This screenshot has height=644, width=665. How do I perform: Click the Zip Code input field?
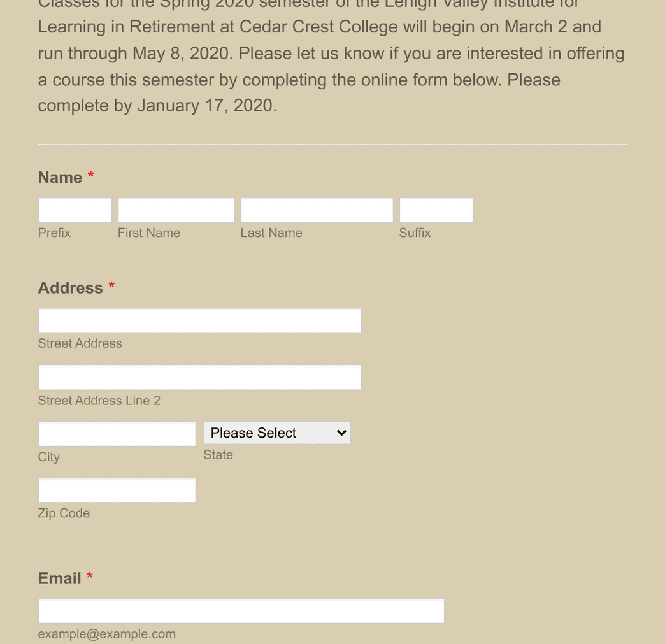117,490
